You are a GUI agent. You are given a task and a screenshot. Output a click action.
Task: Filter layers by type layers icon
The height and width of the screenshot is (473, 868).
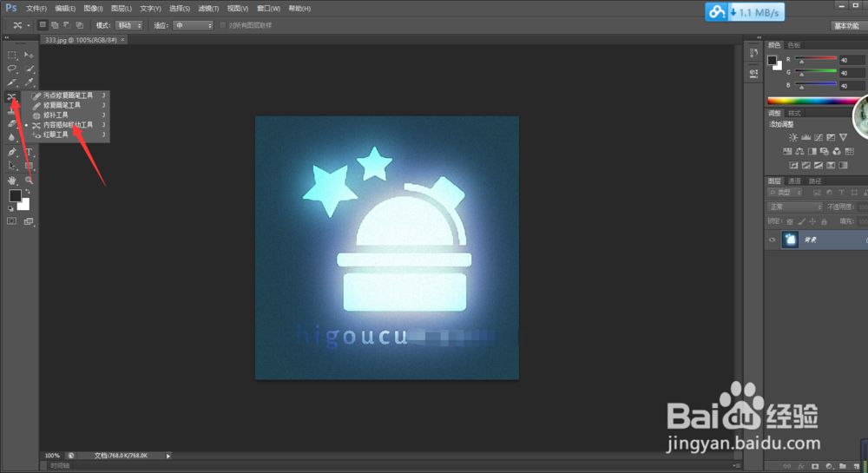click(841, 193)
